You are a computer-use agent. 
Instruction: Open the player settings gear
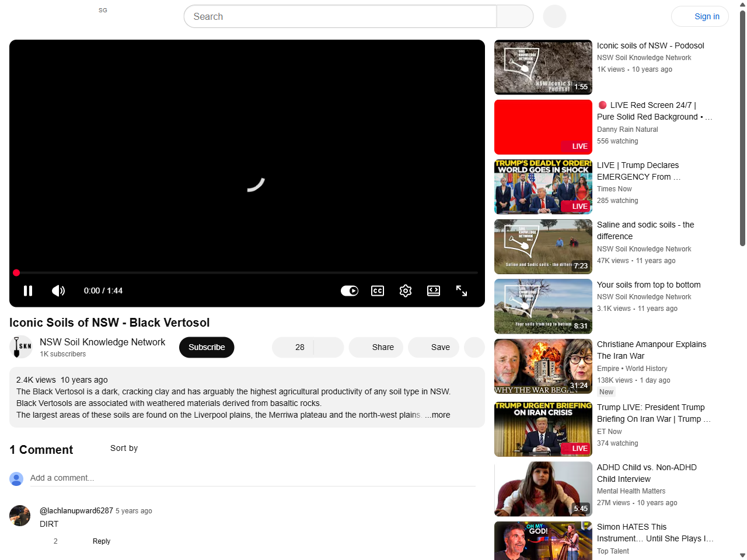[x=406, y=290]
